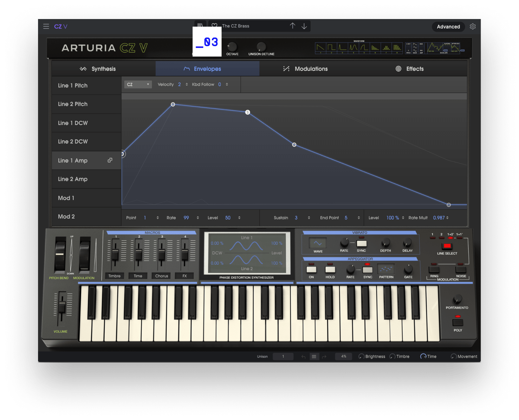Viewport: 519px width, 420px height.
Task: Click the Rate Mult stepper arrows
Action: click(x=447, y=218)
